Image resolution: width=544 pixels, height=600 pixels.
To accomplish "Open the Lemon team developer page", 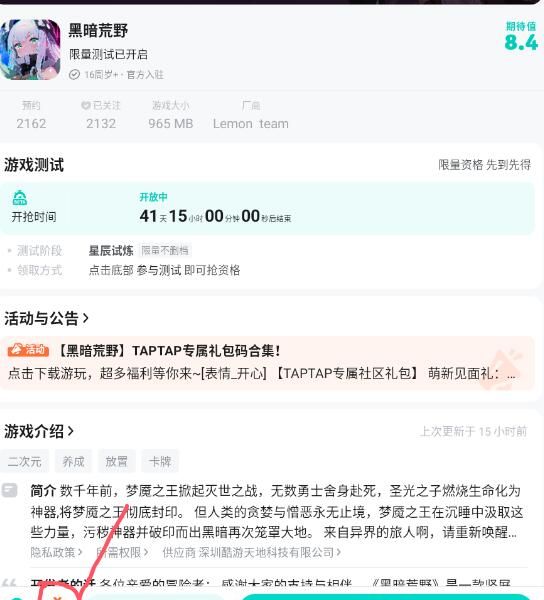I will (x=251, y=124).
